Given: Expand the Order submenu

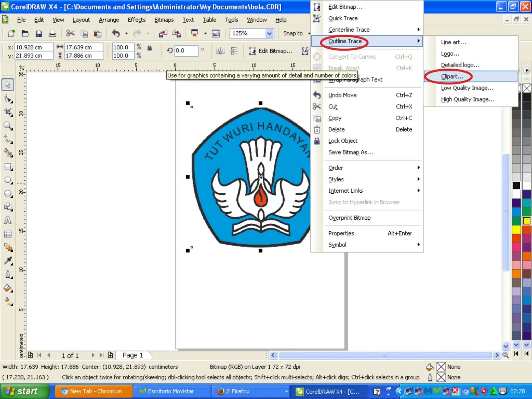Looking at the screenshot, I should point(367,168).
